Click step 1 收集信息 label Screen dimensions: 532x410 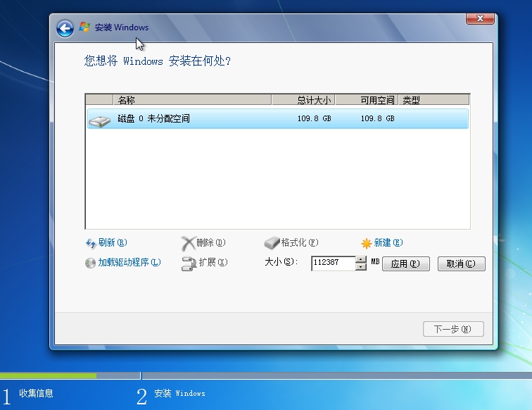point(36,393)
